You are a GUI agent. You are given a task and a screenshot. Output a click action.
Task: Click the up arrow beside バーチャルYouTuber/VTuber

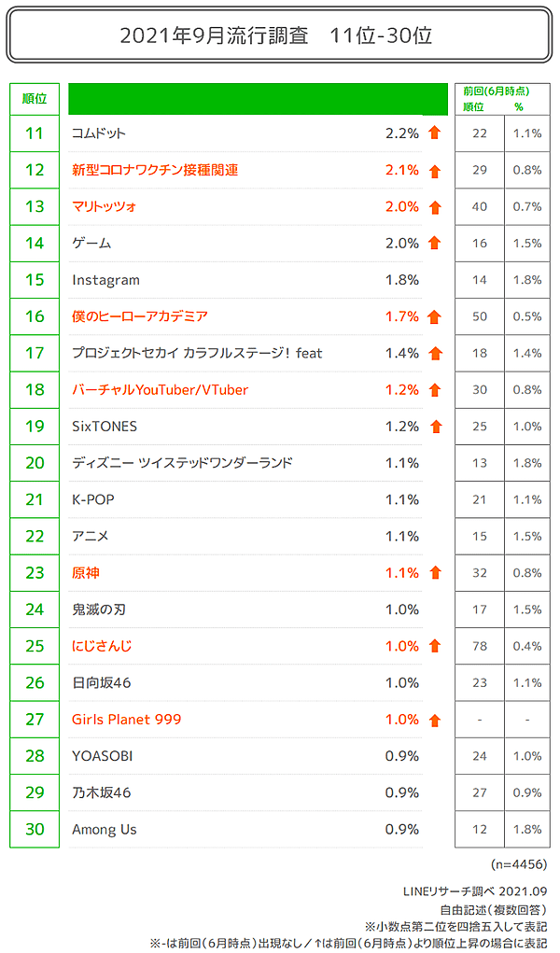tap(434, 390)
